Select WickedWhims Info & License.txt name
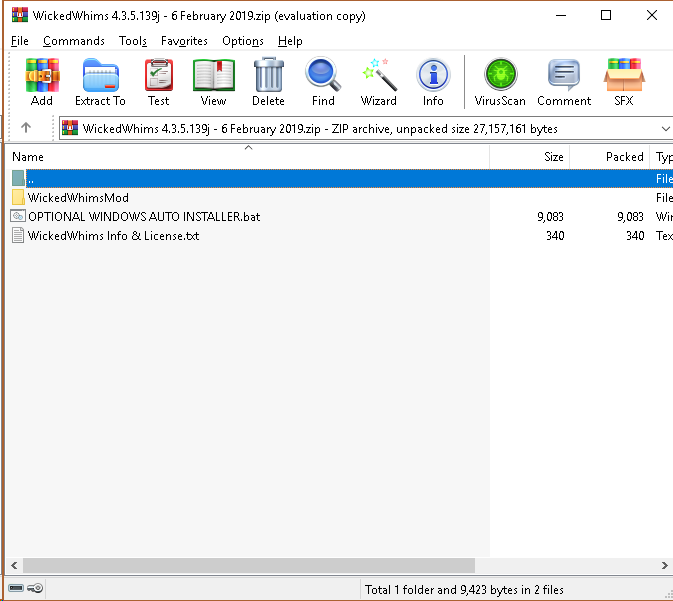This screenshot has height=601, width=673. tap(113, 236)
